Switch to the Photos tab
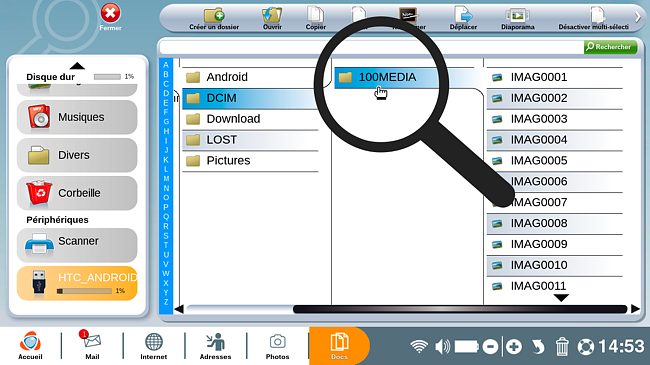Screen dimensions: 650x365 click(277, 346)
